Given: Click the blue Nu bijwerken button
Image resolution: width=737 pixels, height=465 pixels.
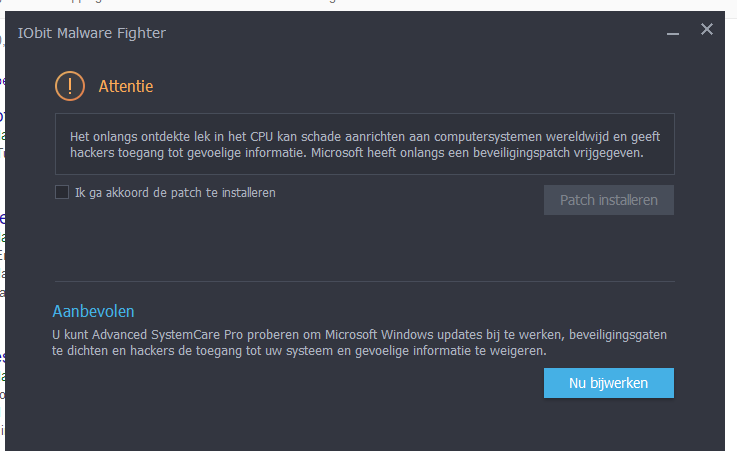Looking at the screenshot, I should 609,383.
